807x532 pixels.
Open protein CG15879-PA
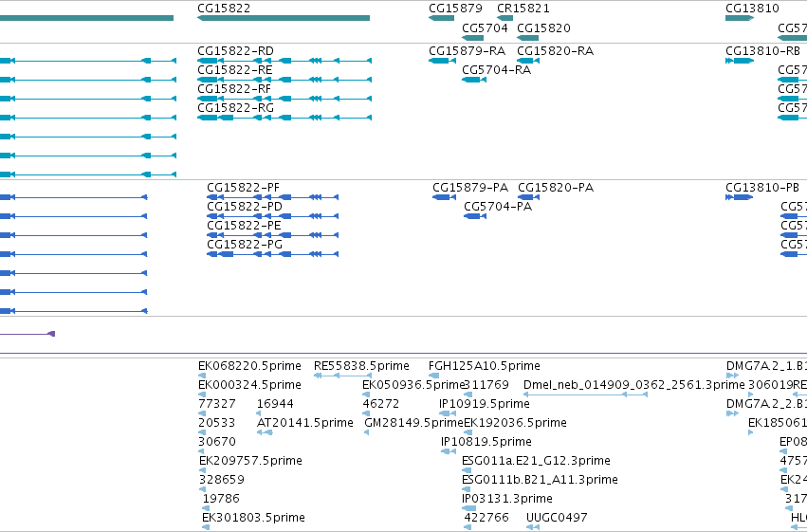tap(470, 187)
